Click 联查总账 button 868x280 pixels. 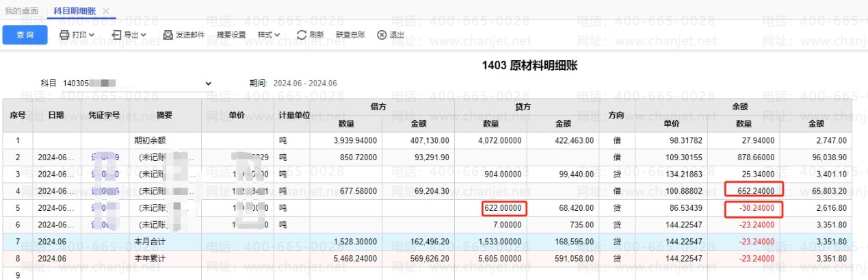[x=351, y=34]
